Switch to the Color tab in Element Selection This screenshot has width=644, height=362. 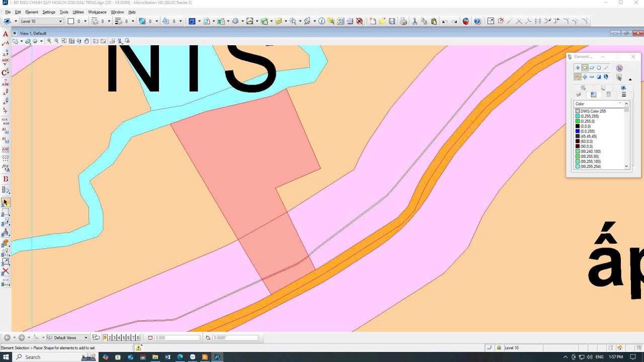point(593,95)
